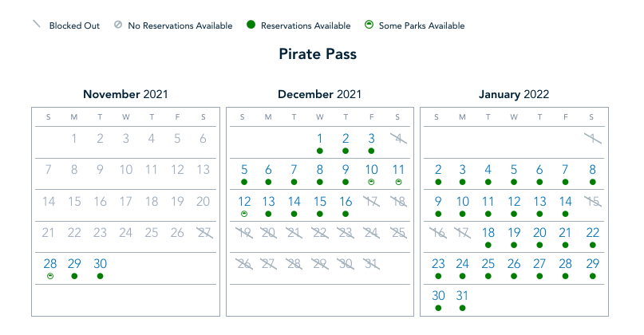Select November 29 on the calendar
Viewport: 644px width, 335px height.
(74, 263)
